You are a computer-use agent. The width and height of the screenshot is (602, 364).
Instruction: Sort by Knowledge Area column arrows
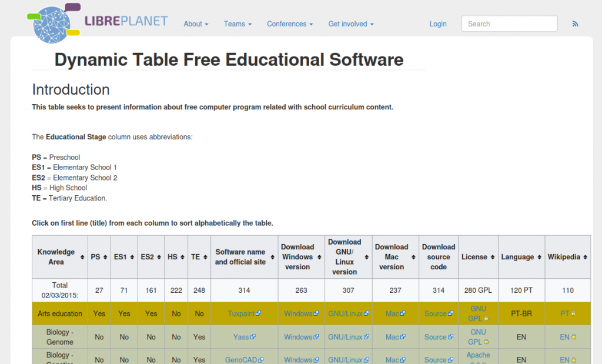tap(82, 257)
